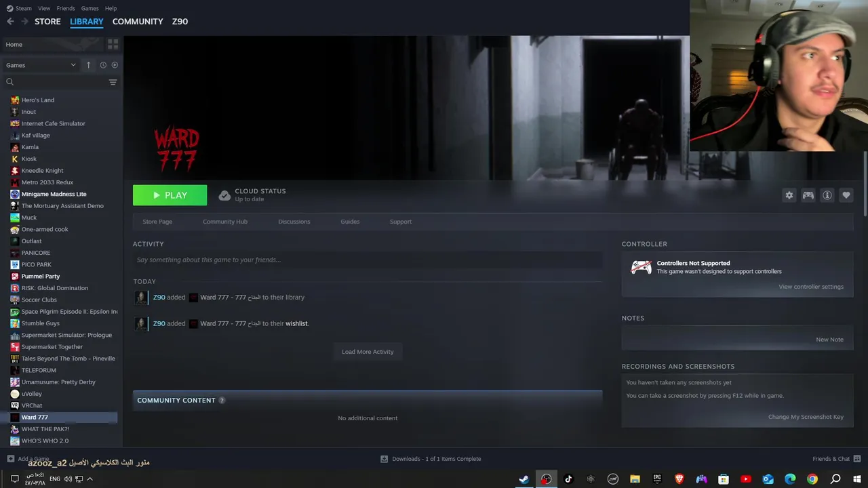This screenshot has width=868, height=488.
Task: Open YouTube taskbar icon
Action: tap(746, 479)
